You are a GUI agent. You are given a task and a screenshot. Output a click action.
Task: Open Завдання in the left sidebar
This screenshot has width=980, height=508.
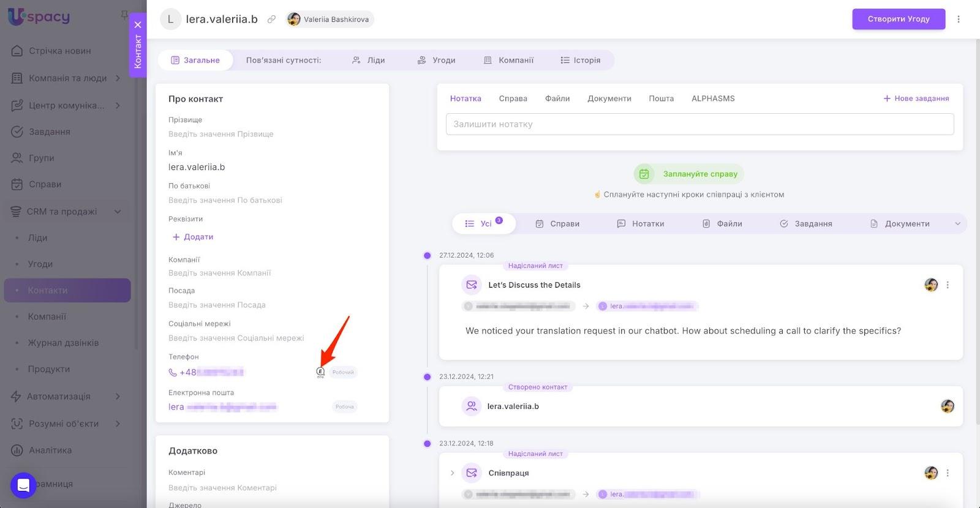pyautogui.click(x=49, y=132)
